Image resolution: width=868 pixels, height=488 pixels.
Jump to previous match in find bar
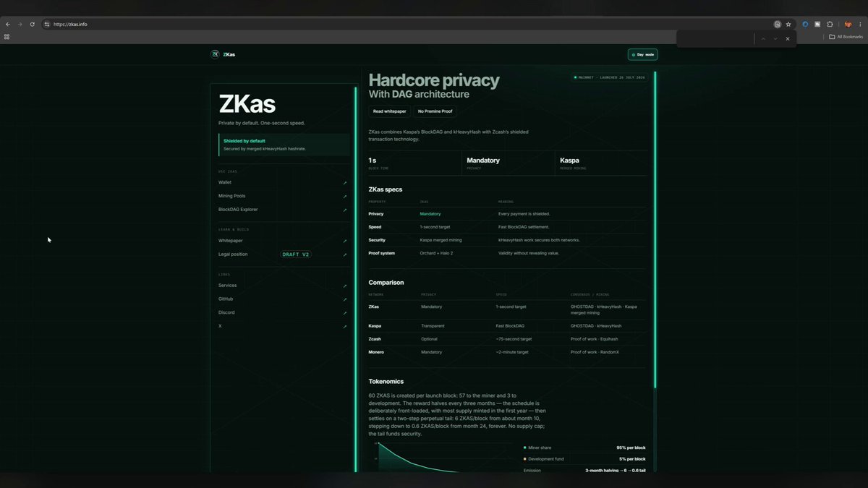(x=763, y=38)
